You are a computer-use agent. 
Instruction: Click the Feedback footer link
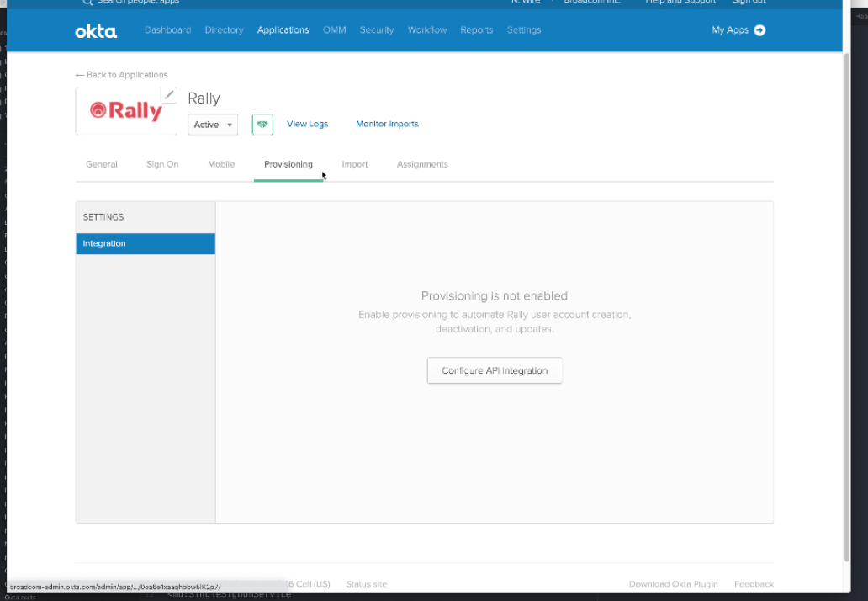point(754,584)
